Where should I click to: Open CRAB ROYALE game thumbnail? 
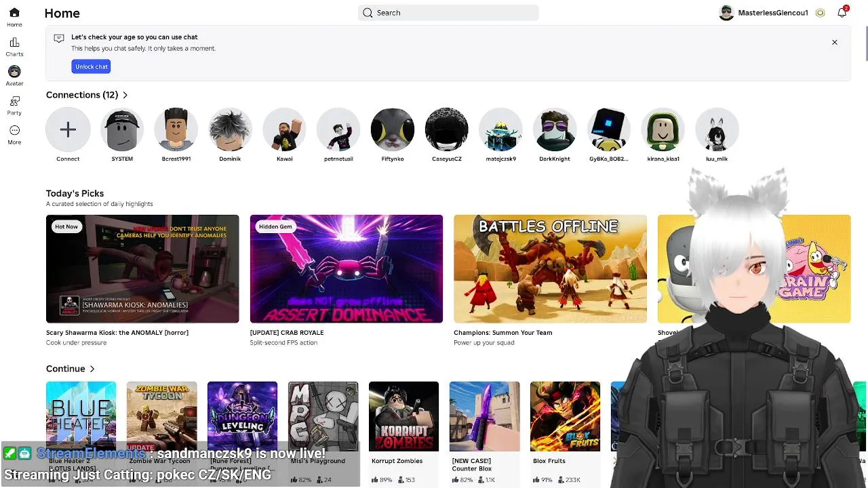[x=347, y=269]
